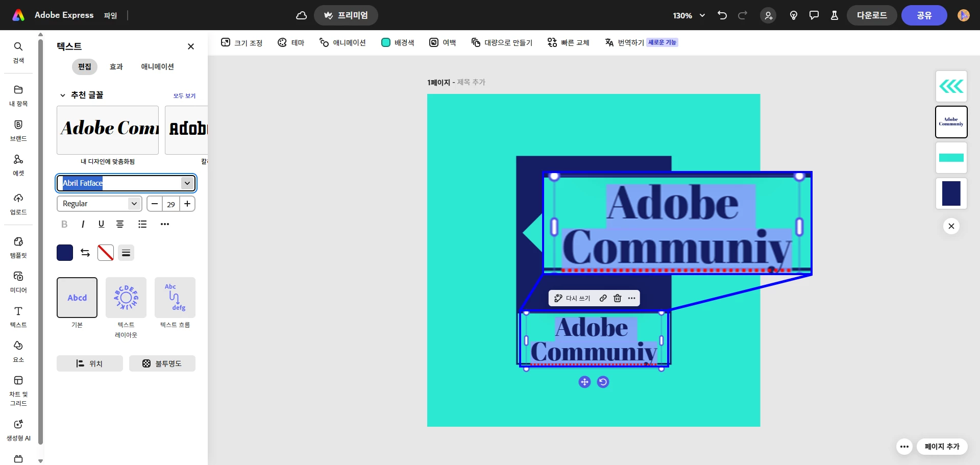Screen dimensions: 980x465
Task: Open the stroke line style options
Action: [126, 253]
